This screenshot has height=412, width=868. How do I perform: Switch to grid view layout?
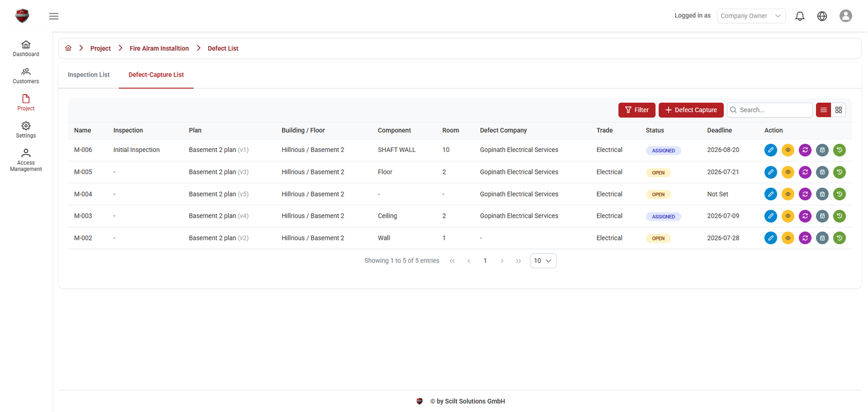click(839, 110)
